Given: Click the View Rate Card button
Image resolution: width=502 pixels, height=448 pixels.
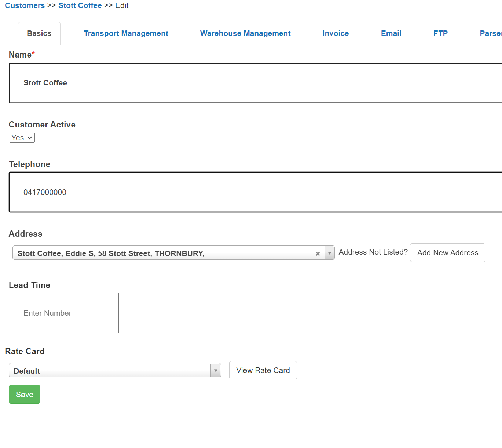Looking at the screenshot, I should click(x=263, y=370).
